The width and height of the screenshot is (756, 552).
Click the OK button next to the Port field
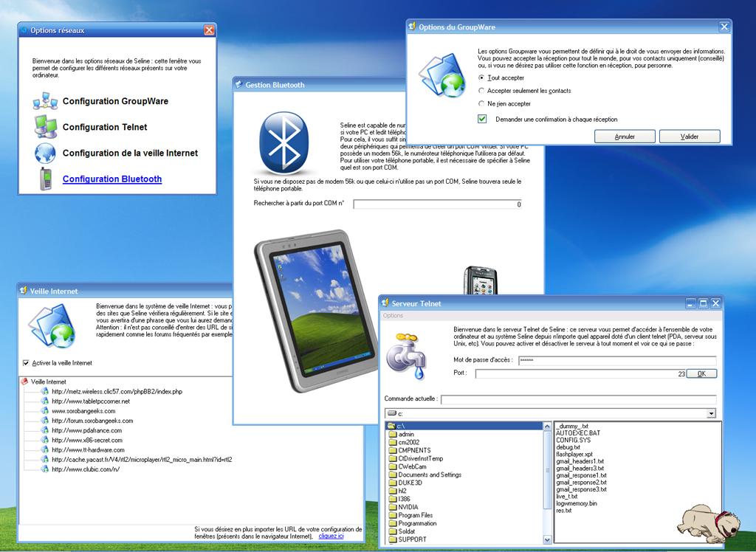pyautogui.click(x=701, y=373)
